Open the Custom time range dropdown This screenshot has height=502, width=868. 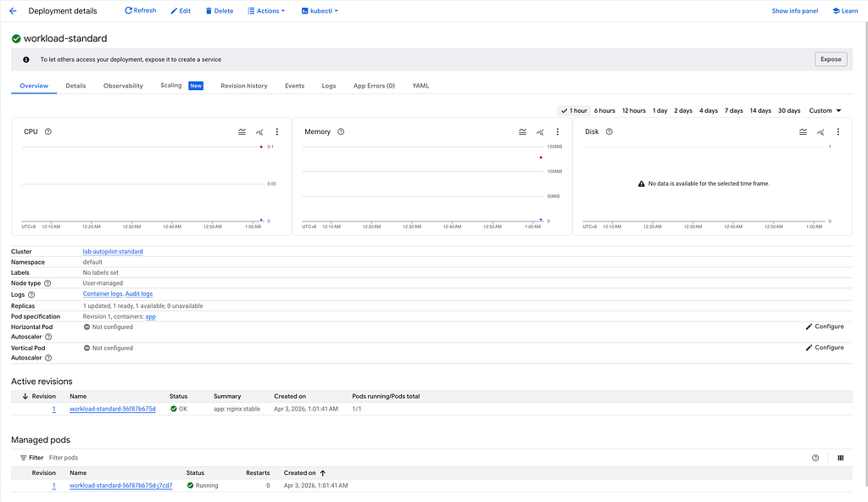[x=825, y=111]
